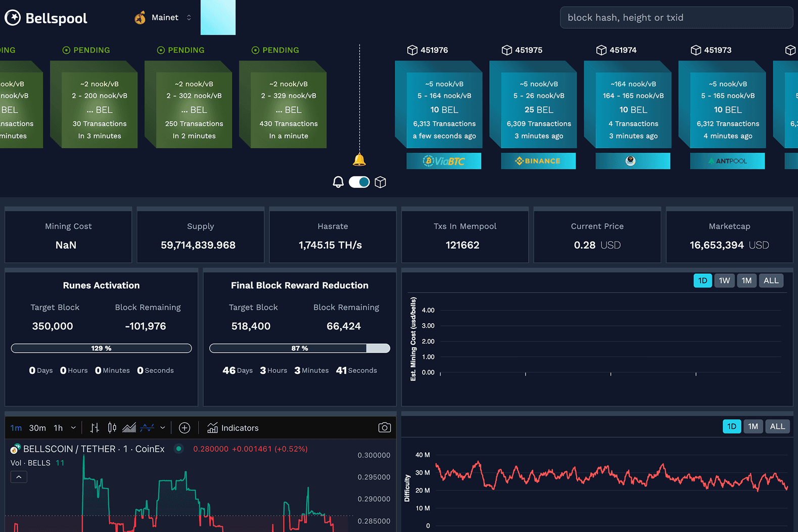The image size is (798, 532).
Task: Click the Runes Activation 129 % progress bar
Action: (x=101, y=348)
